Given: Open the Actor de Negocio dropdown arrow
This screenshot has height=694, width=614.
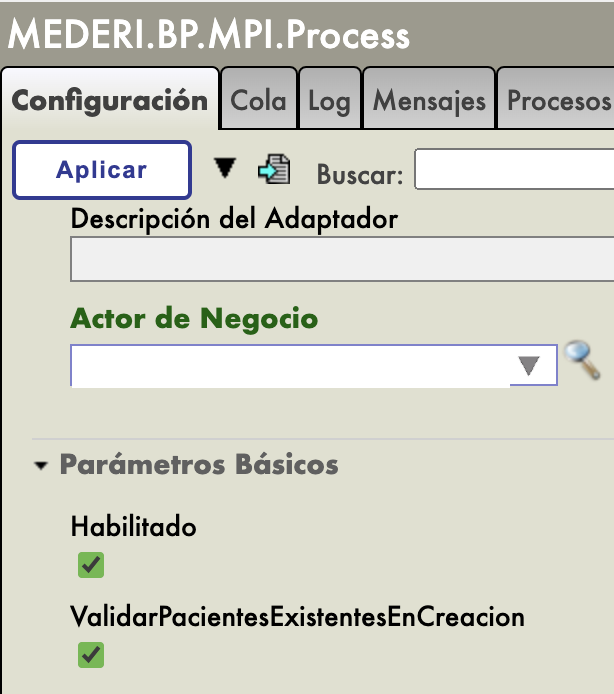Looking at the screenshot, I should coord(527,367).
